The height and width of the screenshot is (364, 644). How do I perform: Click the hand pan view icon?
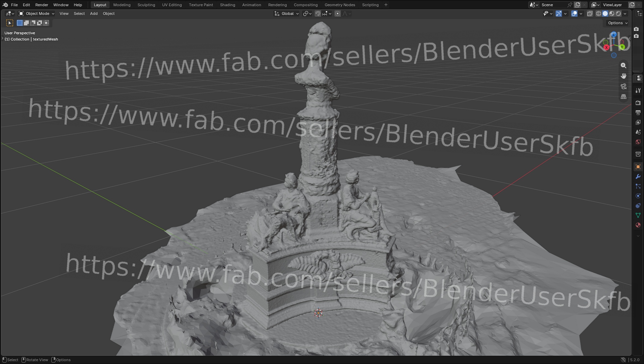(x=623, y=76)
